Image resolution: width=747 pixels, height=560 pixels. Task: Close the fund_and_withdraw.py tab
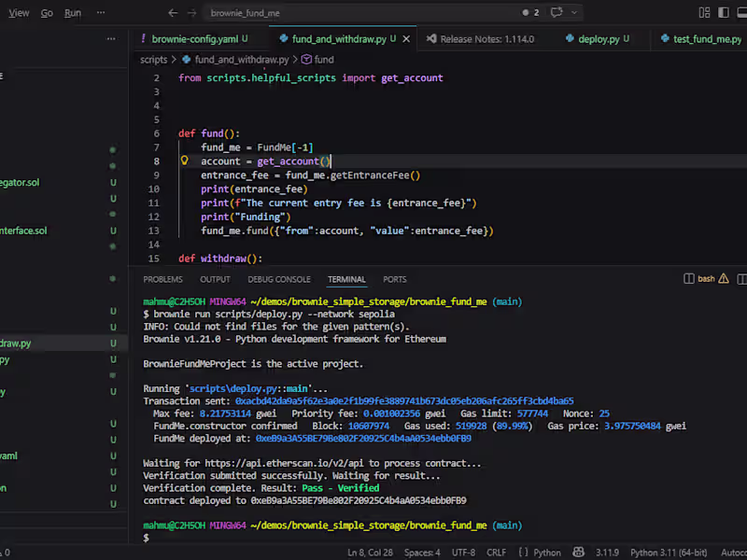pos(407,39)
